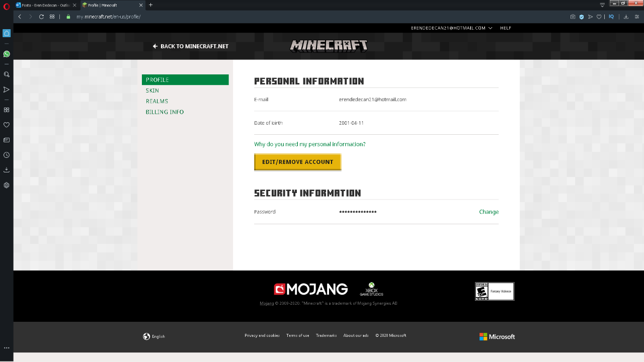Launch WhatsApp from the sidebar
This screenshot has height=362, width=644.
[x=7, y=54]
